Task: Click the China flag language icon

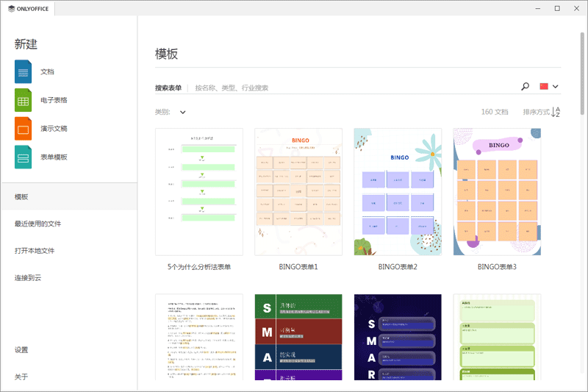Action: coord(544,87)
